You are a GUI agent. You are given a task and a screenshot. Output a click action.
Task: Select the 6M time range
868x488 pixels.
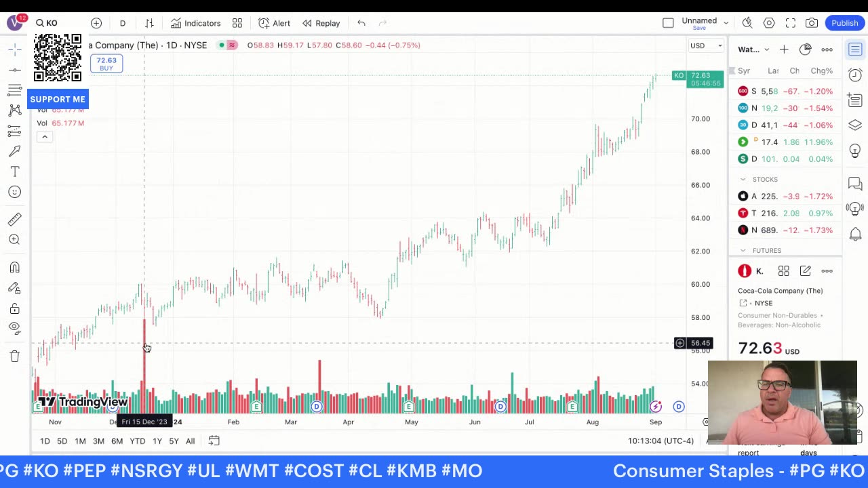tap(117, 441)
